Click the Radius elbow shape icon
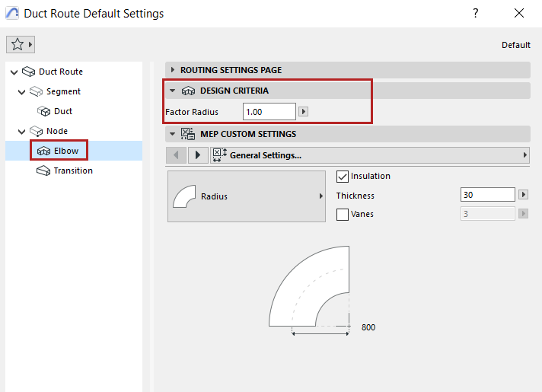542x392 pixels. 184,196
